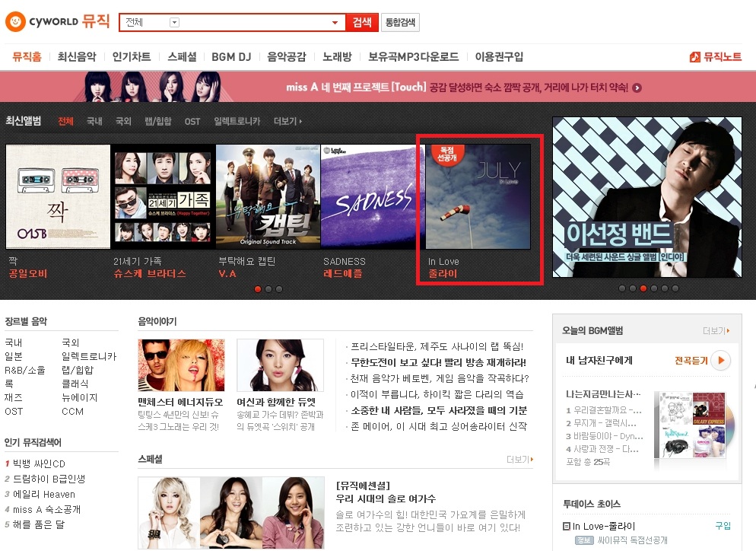Select the 국외 tab under 최신앨범
756x551 pixels.
click(x=123, y=121)
